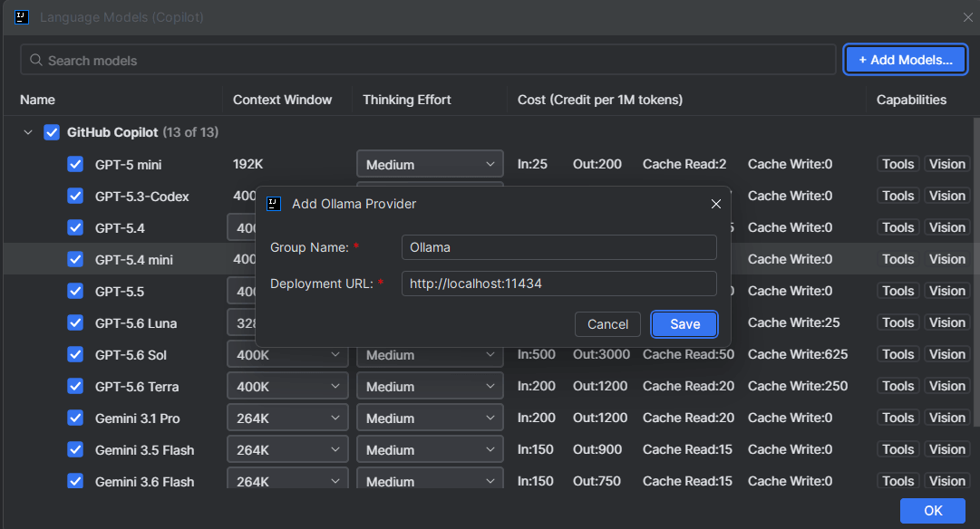
Task: Click Cache Read:15 in Gemini 3.5 Flash row
Action: click(x=687, y=449)
